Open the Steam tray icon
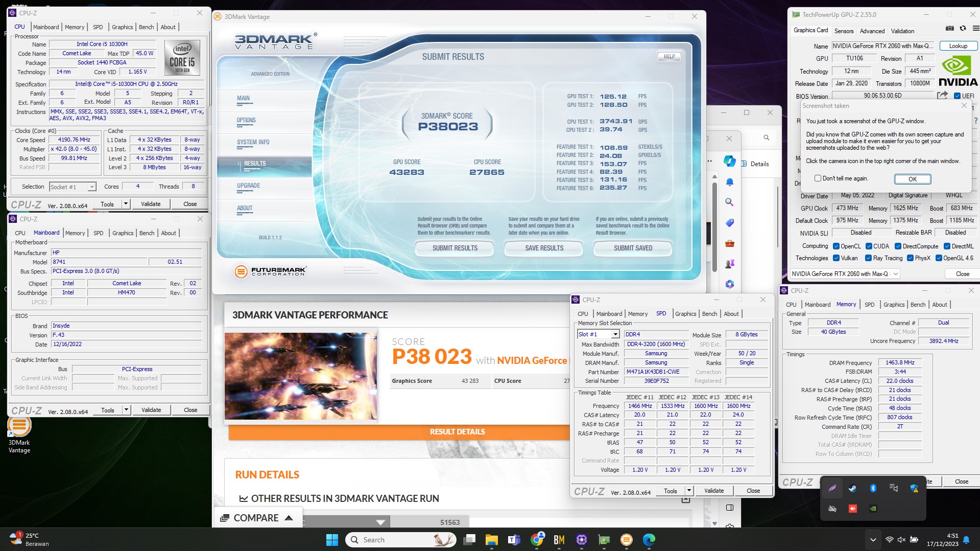Viewport: 980px width, 551px height. 852,488
